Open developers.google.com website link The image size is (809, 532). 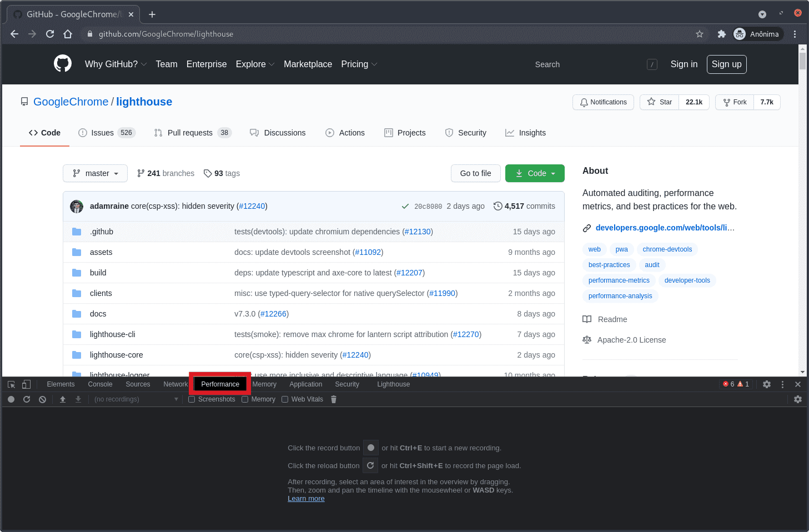tap(665, 228)
